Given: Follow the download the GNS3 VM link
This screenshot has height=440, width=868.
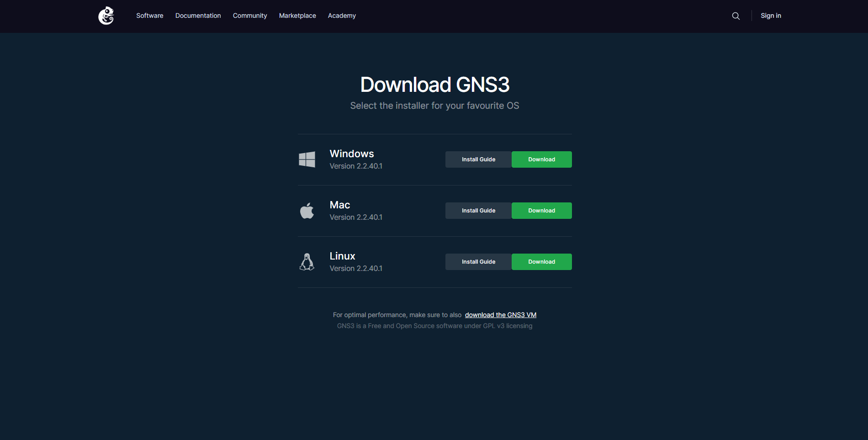Looking at the screenshot, I should (501, 315).
